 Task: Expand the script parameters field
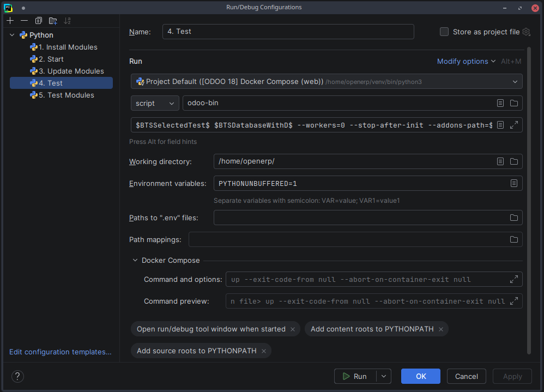514,125
